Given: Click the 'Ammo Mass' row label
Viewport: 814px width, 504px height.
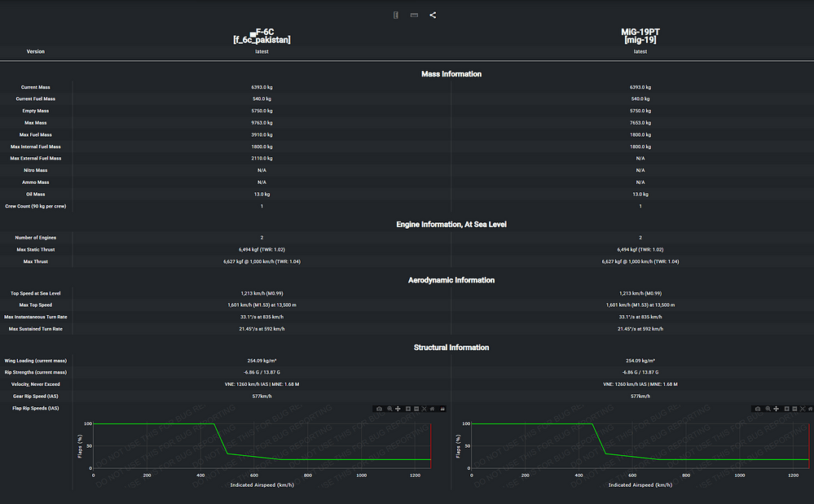Looking at the screenshot, I should coord(35,182).
